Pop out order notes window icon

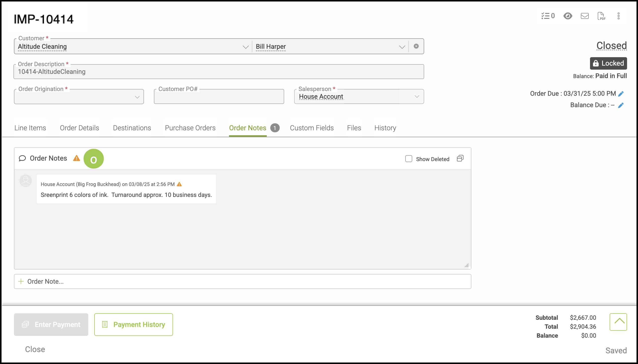point(460,158)
